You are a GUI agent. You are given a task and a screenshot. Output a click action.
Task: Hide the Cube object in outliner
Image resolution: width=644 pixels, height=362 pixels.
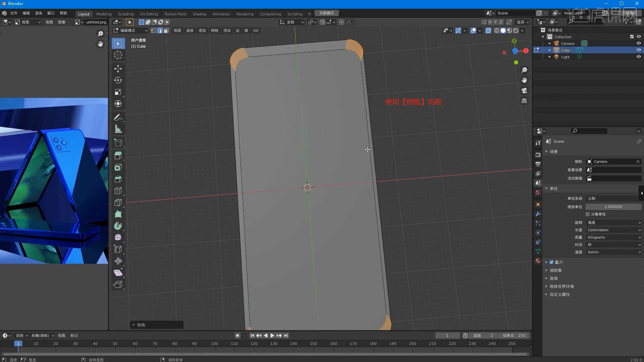[639, 50]
